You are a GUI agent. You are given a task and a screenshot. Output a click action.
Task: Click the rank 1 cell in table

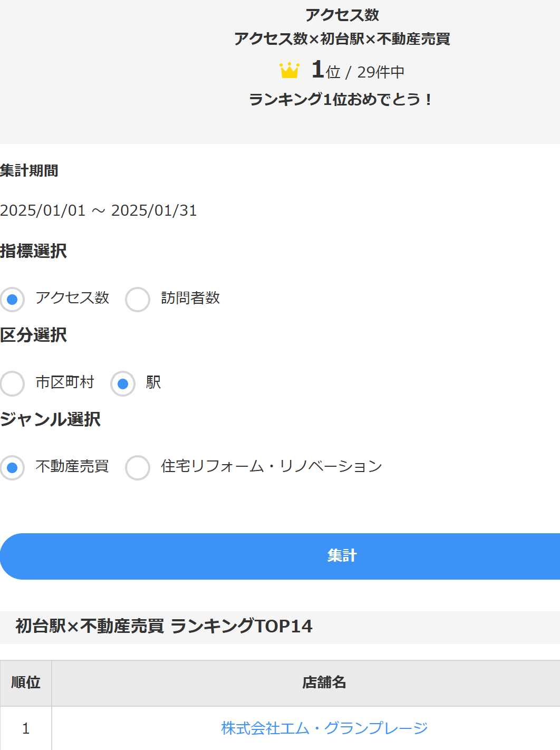click(x=26, y=728)
